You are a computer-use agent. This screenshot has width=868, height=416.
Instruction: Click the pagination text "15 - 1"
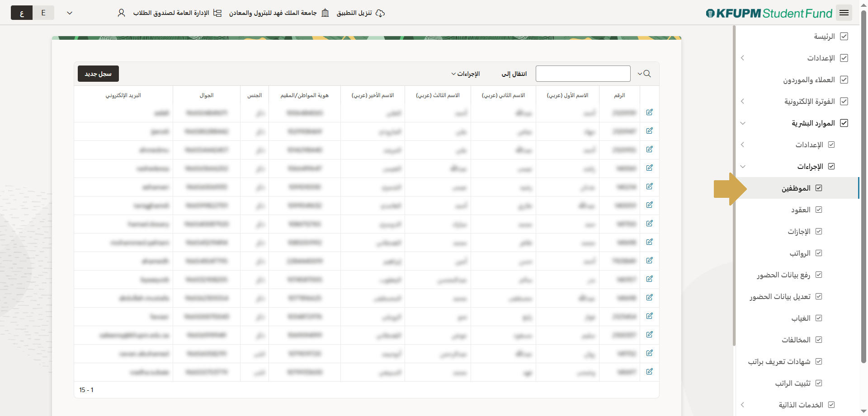pyautogui.click(x=86, y=390)
